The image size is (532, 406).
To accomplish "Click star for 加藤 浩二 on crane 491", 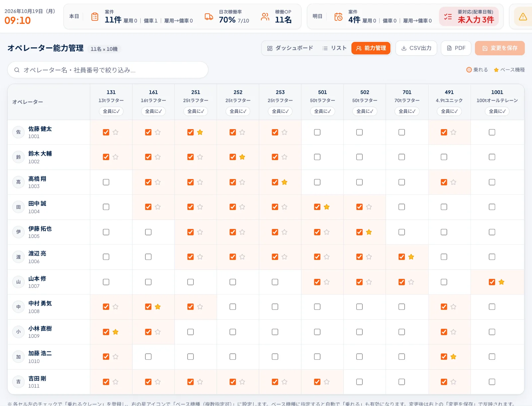I will coord(453,357).
